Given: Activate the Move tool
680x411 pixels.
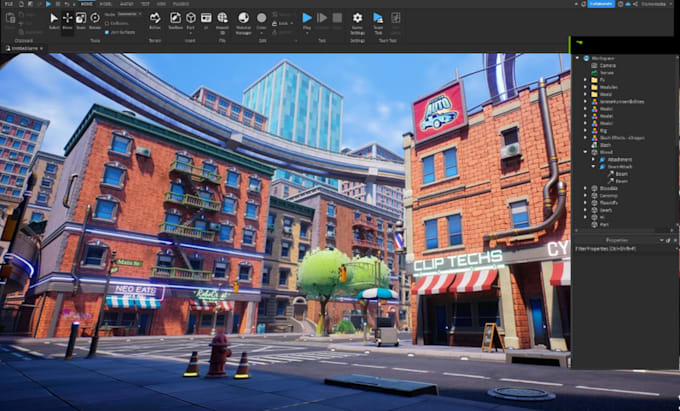Looking at the screenshot, I should point(67,18).
